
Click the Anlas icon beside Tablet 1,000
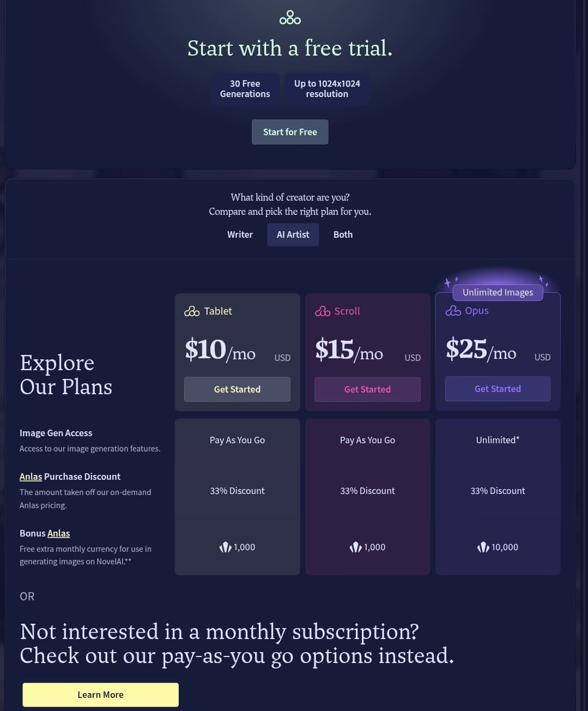coord(226,547)
